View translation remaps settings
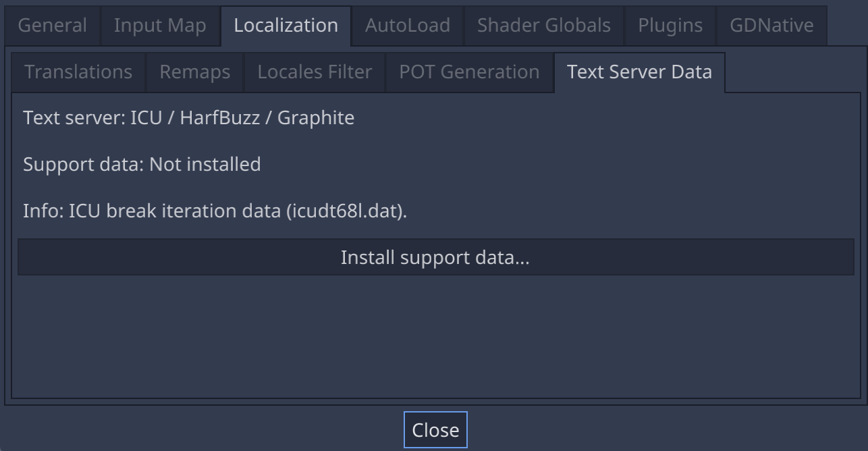Image resolution: width=868 pixels, height=451 pixels. pyautogui.click(x=194, y=72)
